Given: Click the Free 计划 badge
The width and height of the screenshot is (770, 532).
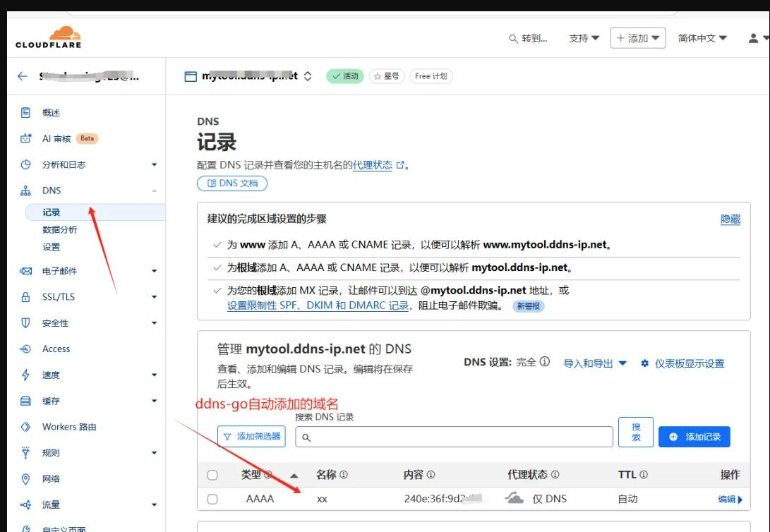Looking at the screenshot, I should [431, 76].
